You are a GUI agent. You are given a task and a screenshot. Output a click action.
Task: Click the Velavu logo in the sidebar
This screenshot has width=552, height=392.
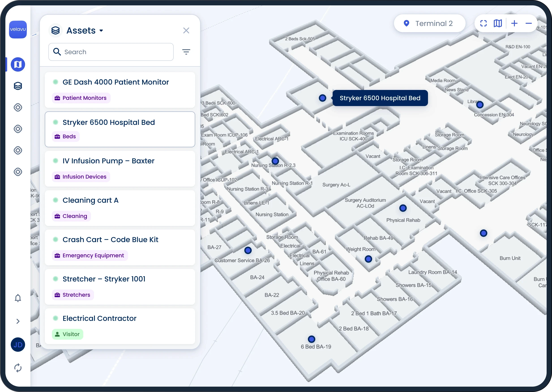tap(18, 30)
